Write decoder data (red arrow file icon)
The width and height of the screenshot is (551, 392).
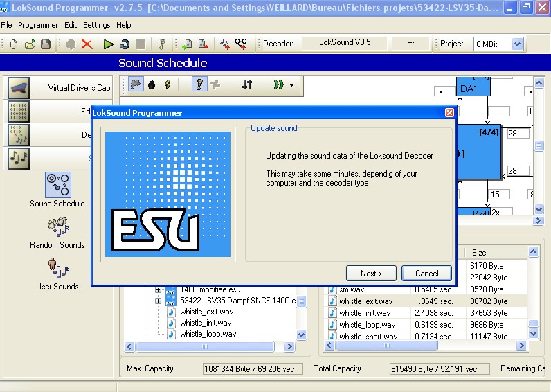tap(203, 44)
